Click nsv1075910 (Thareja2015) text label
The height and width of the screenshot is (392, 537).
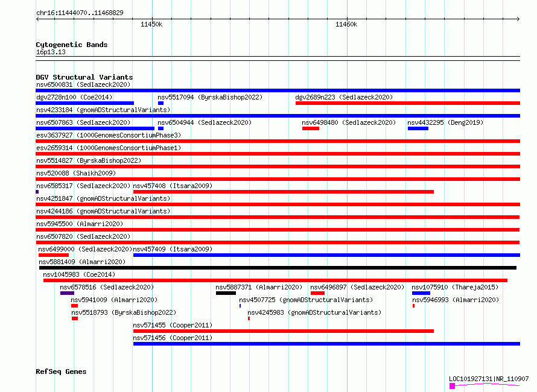455,287
